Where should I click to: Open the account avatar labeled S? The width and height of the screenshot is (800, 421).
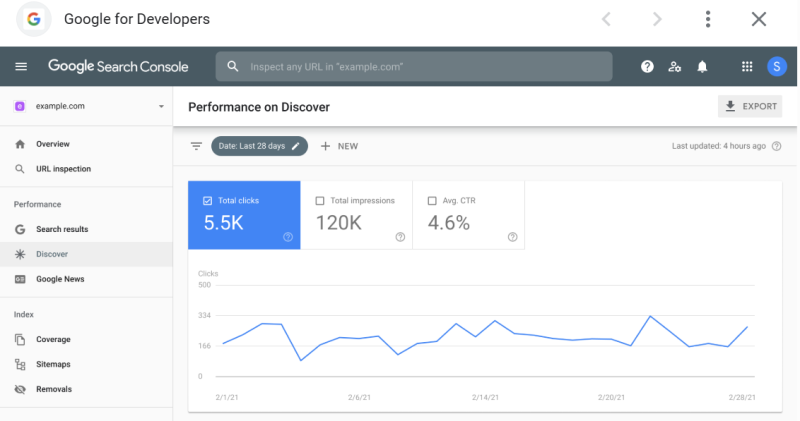[x=777, y=66]
